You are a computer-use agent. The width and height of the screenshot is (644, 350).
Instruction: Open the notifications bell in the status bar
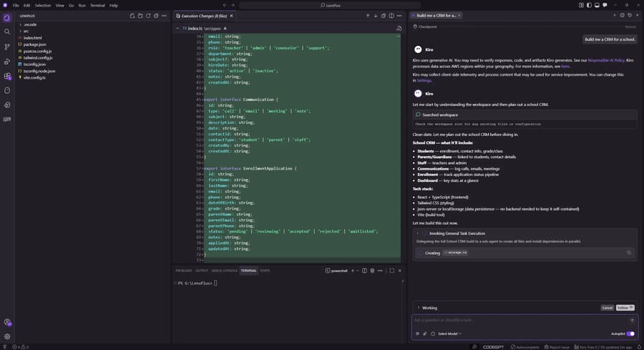(639, 347)
